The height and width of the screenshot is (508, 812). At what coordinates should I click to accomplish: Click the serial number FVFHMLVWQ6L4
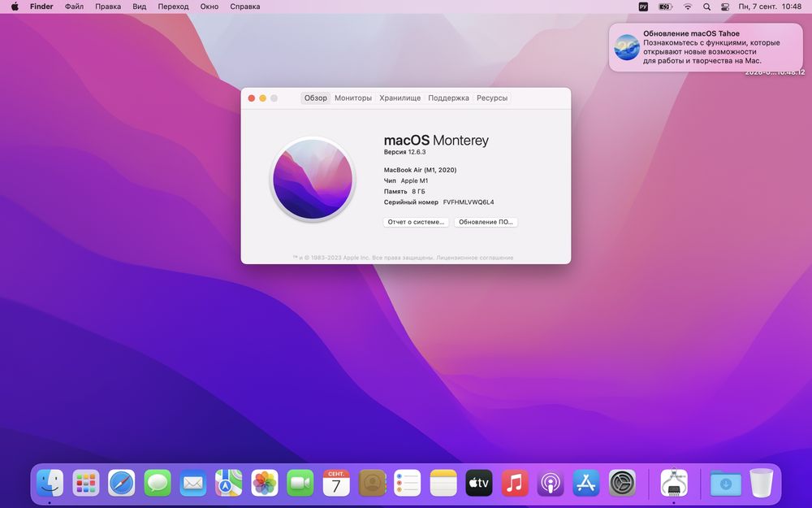click(469, 202)
